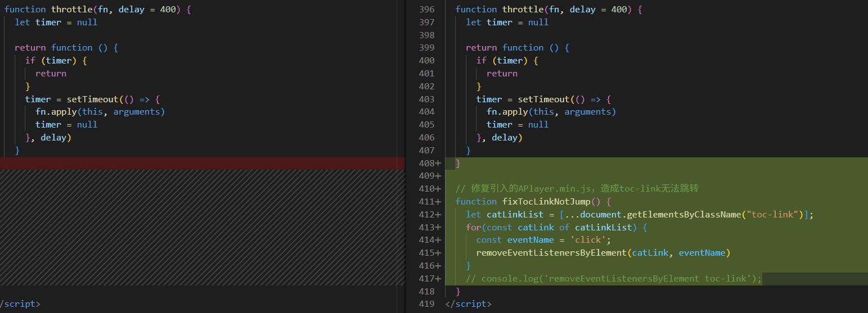Click line number 418 in the gutter
Image resolution: width=868 pixels, height=313 pixels.
coord(427,292)
